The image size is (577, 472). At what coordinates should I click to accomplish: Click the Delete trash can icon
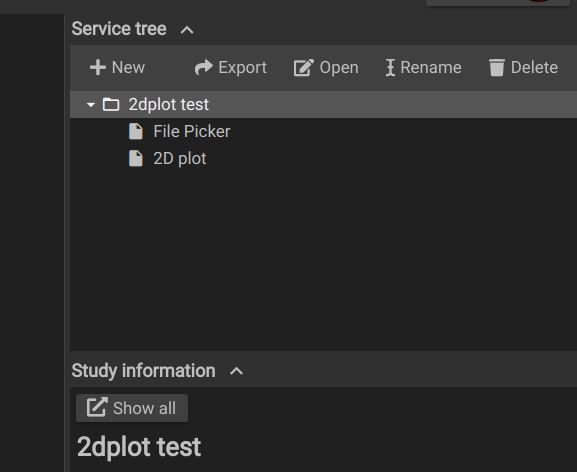(x=497, y=68)
